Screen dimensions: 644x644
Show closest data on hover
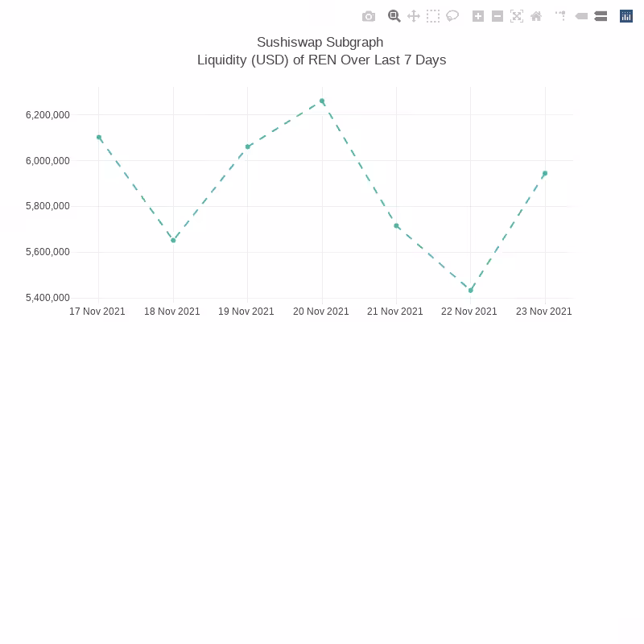581,16
